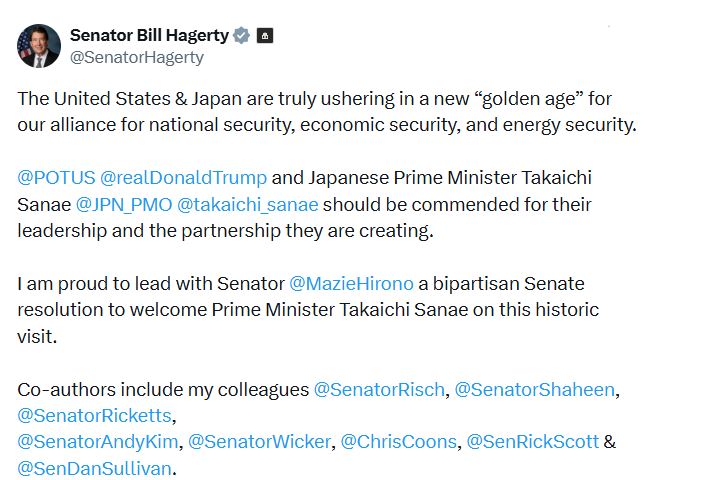Open the @POTUS mention

click(56, 178)
